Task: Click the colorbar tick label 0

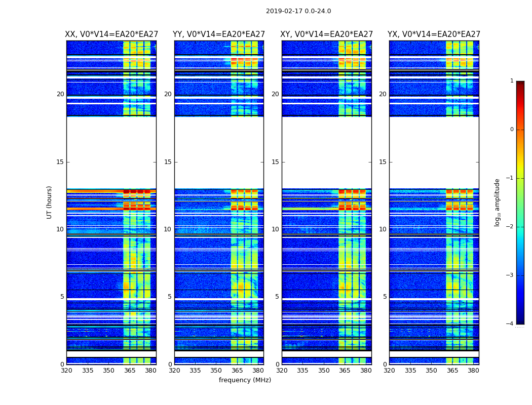Action: click(x=512, y=130)
